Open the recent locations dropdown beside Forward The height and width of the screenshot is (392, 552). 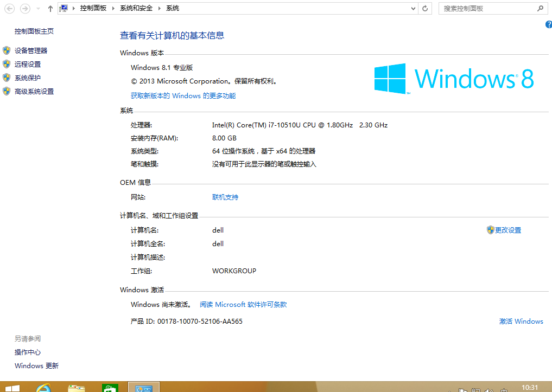click(38, 9)
